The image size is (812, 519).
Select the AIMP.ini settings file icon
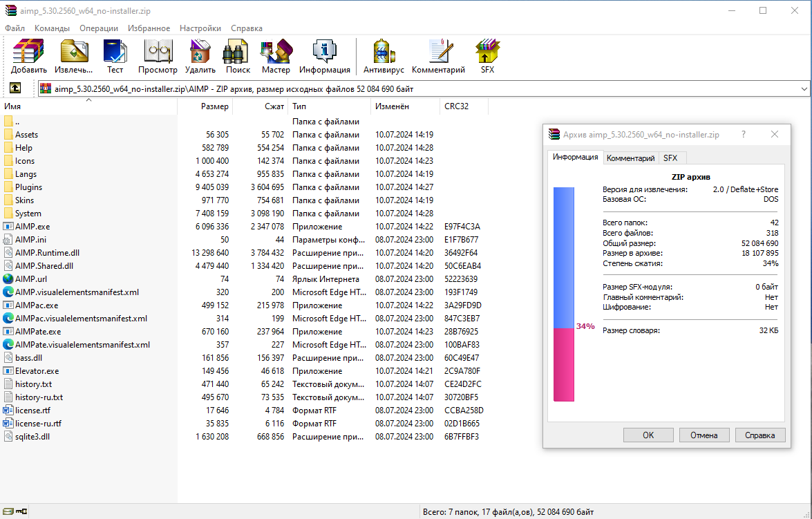8,239
